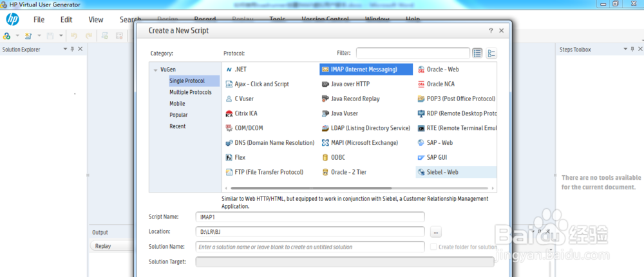The height and width of the screenshot is (277, 644).
Task: Select Single Protocol category
Action: [x=194, y=81]
